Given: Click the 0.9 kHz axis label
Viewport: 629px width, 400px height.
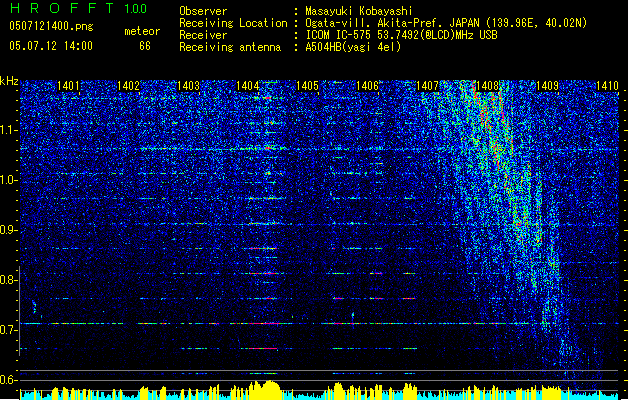Looking at the screenshot, I should pyautogui.click(x=9, y=230).
